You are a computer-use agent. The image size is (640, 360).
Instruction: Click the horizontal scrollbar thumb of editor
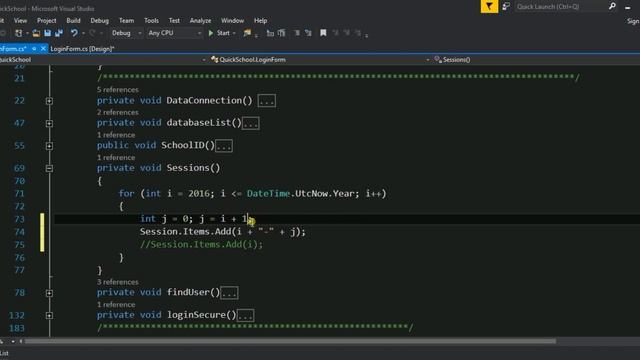(290, 341)
